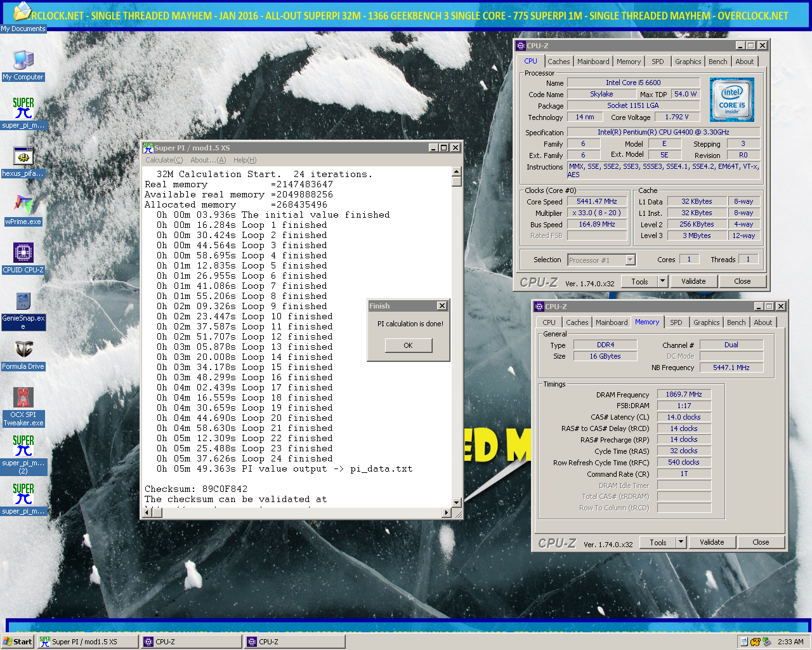The image size is (812, 650).
Task: Open the Start menu
Action: click(18, 642)
